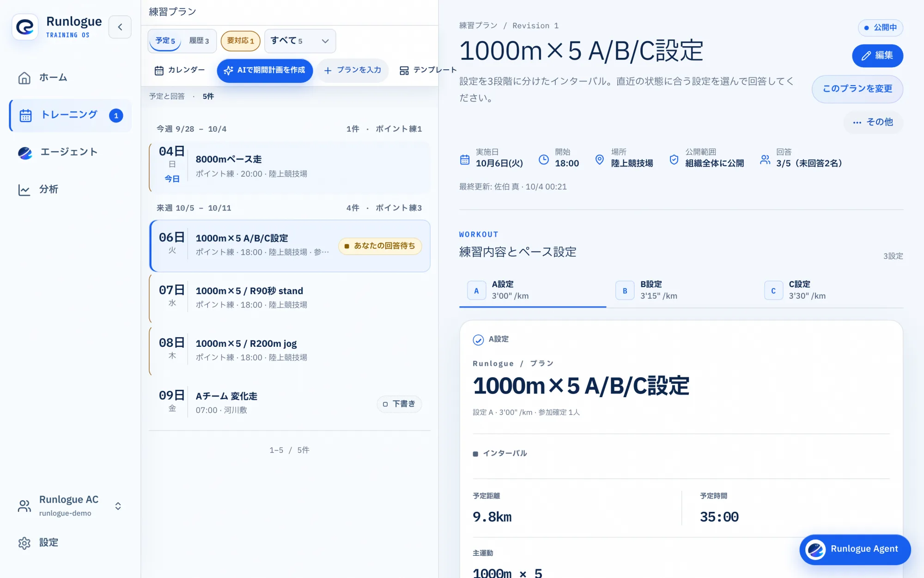Switch to the B設定 pace tab
Image resolution: width=924 pixels, height=578 pixels.
(681, 290)
